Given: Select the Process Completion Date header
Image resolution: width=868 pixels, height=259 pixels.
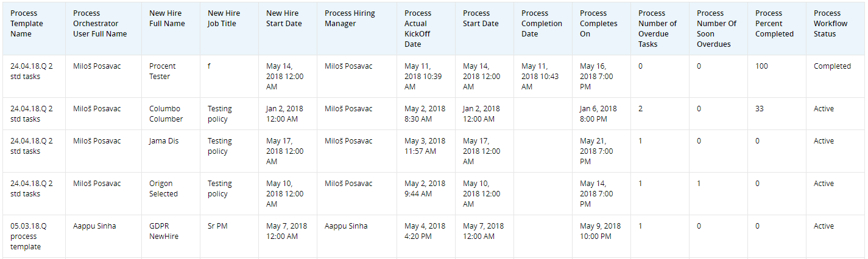Looking at the screenshot, I should point(542,24).
